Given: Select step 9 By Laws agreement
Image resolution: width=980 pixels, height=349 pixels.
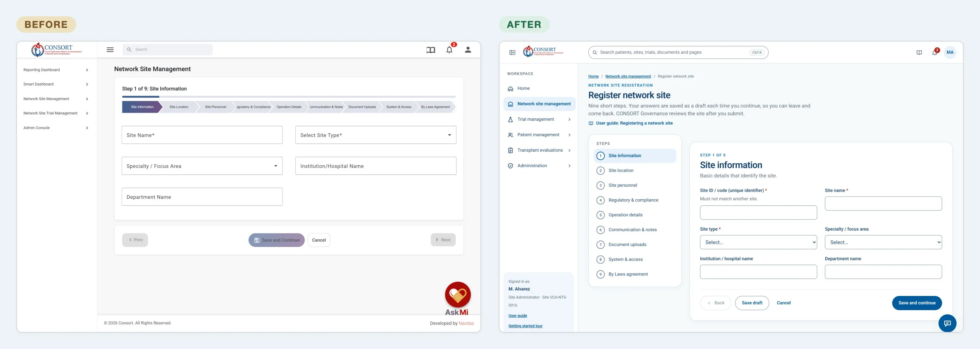Looking at the screenshot, I should (x=635, y=274).
